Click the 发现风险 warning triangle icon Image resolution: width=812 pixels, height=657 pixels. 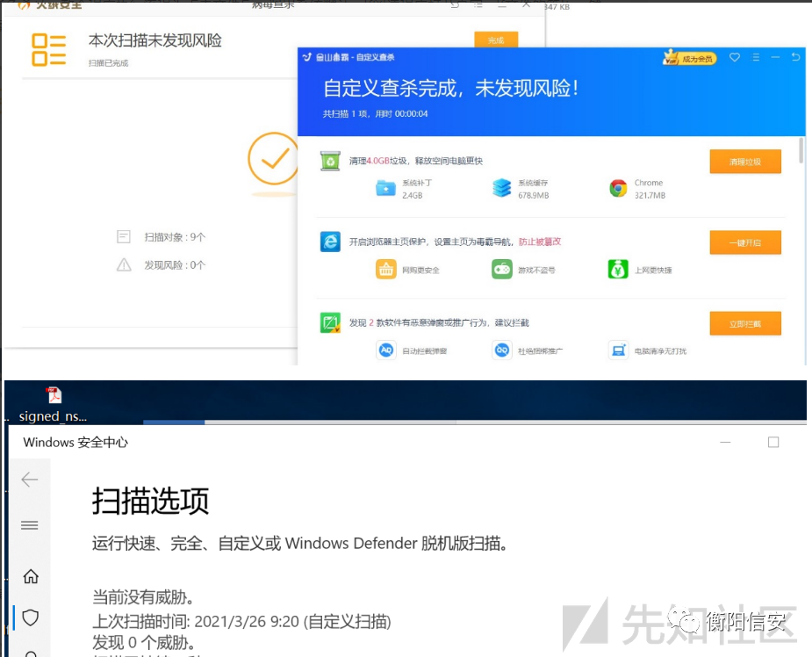coord(124,264)
